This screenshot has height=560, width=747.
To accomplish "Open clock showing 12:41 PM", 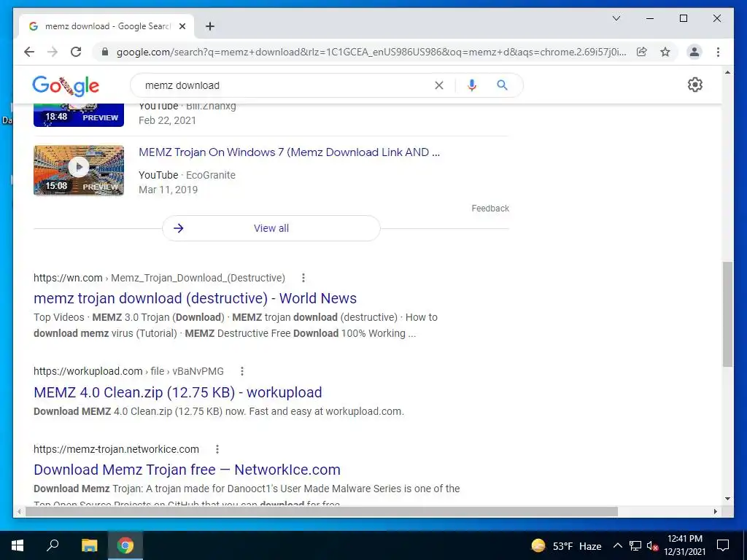I will coord(684,545).
